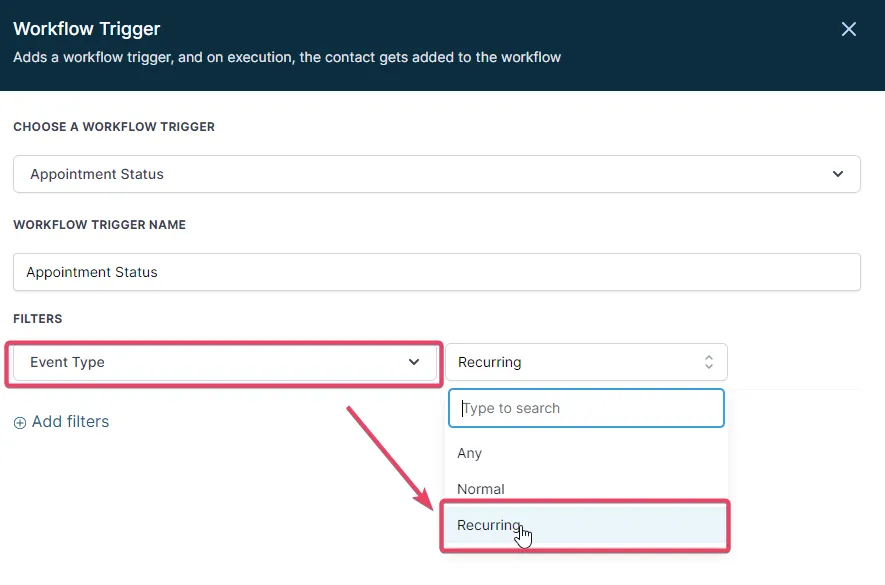The width and height of the screenshot is (885, 585).
Task: Close the Workflow Trigger panel
Action: click(x=849, y=29)
